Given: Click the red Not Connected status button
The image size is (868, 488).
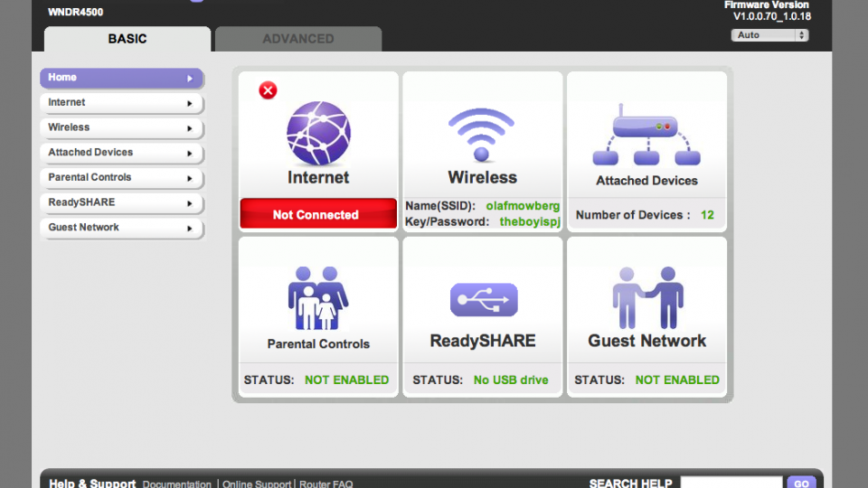Looking at the screenshot, I should [x=318, y=213].
